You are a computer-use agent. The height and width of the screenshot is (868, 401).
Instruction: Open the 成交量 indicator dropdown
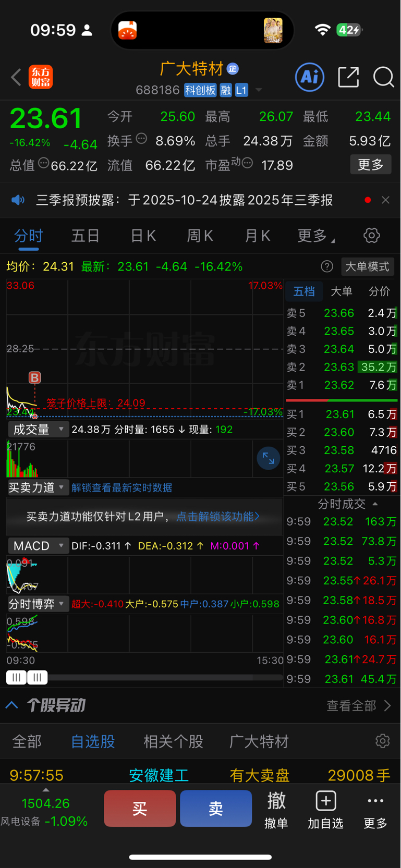(39, 430)
